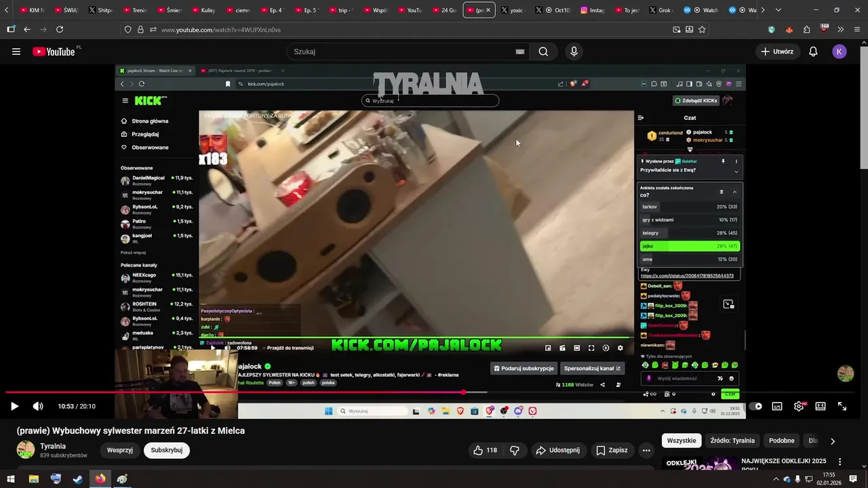Dislike the video with thumbs down

[515, 450]
